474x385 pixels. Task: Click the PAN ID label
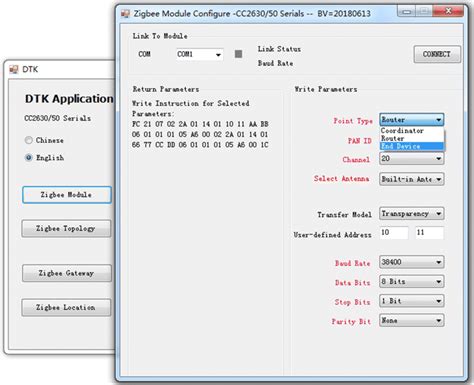pos(360,141)
